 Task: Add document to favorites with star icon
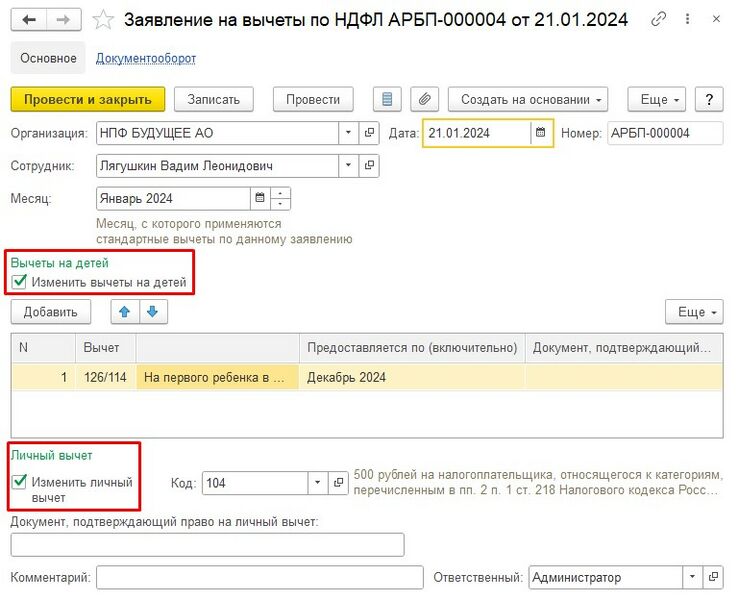[102, 20]
